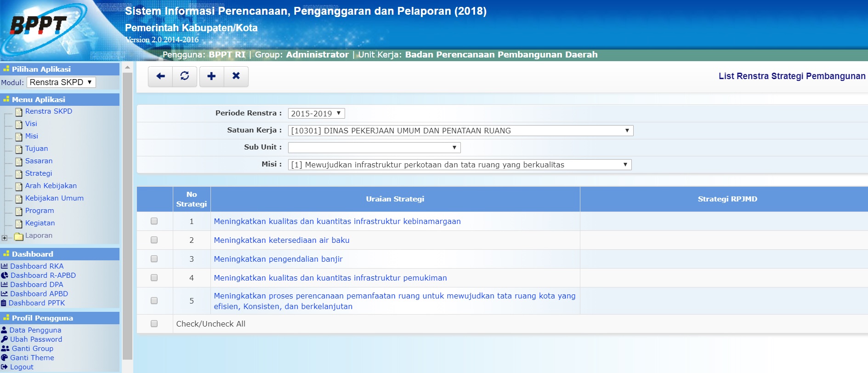Click Meningkatkan kualitas infrastruktur pemukiman link
Viewport: 868px width, 373px height.
(330, 278)
